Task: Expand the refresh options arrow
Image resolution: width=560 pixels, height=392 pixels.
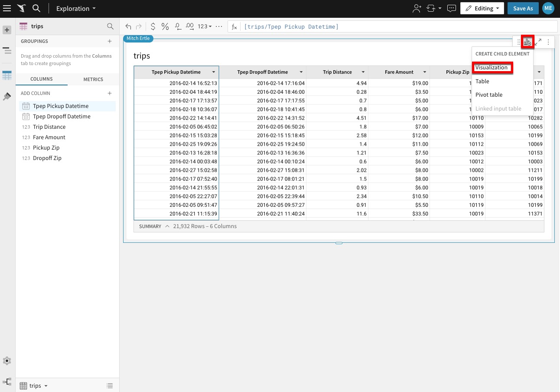Action: point(440,8)
